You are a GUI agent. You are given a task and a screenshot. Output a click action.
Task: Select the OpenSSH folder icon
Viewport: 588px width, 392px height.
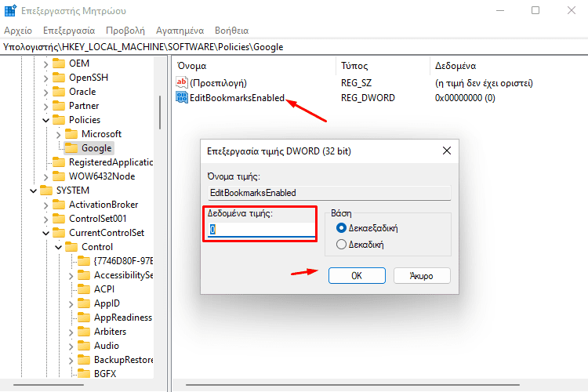pyautogui.click(x=59, y=78)
